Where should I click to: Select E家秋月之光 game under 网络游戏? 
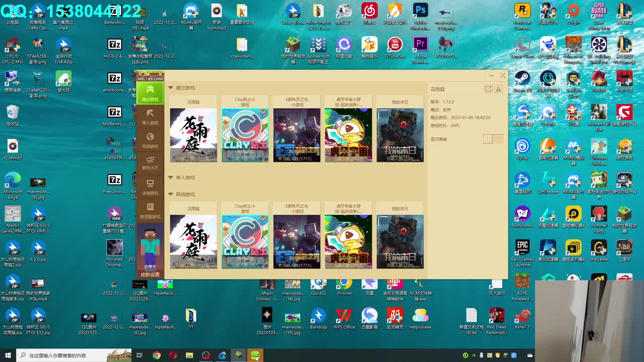tap(297, 242)
